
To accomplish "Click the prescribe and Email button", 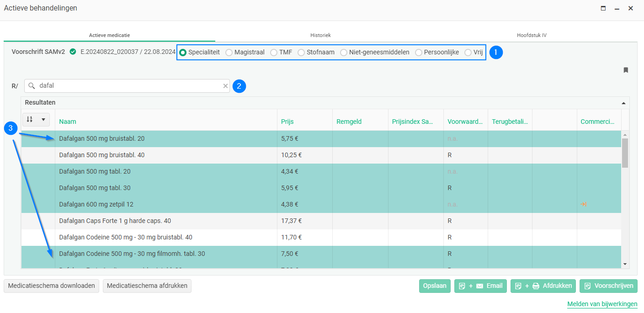I will (481, 286).
